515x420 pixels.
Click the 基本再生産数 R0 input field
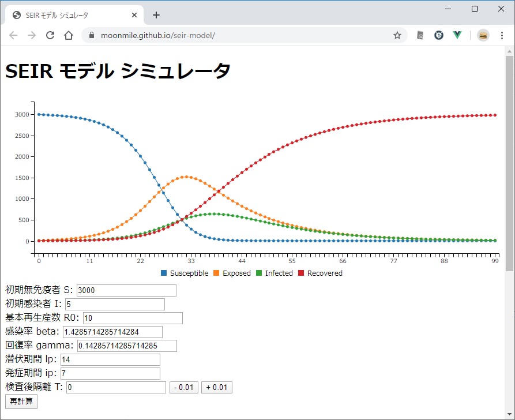133,318
